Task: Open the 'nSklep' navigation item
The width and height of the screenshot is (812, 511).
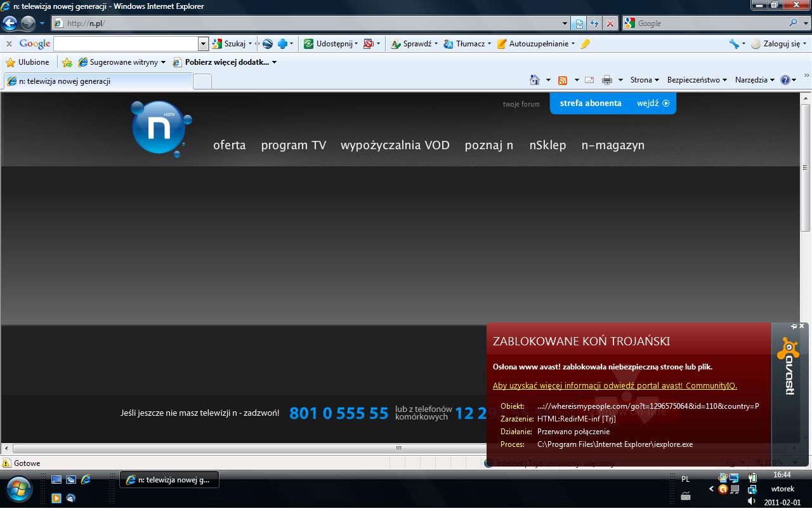Action: tap(547, 145)
